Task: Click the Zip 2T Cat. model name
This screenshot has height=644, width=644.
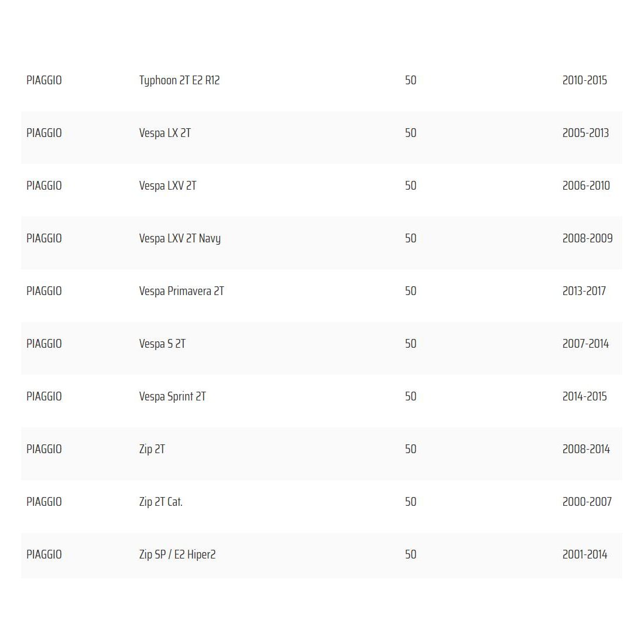Action: tap(160, 502)
